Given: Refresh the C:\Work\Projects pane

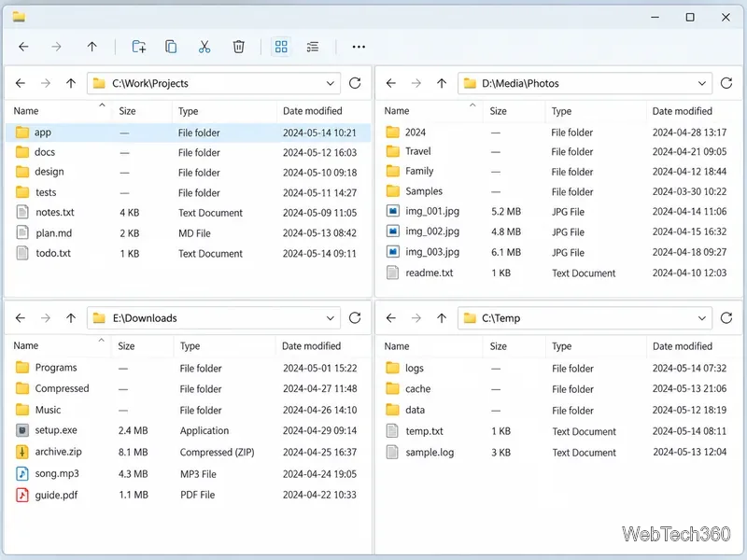Looking at the screenshot, I should coord(355,83).
